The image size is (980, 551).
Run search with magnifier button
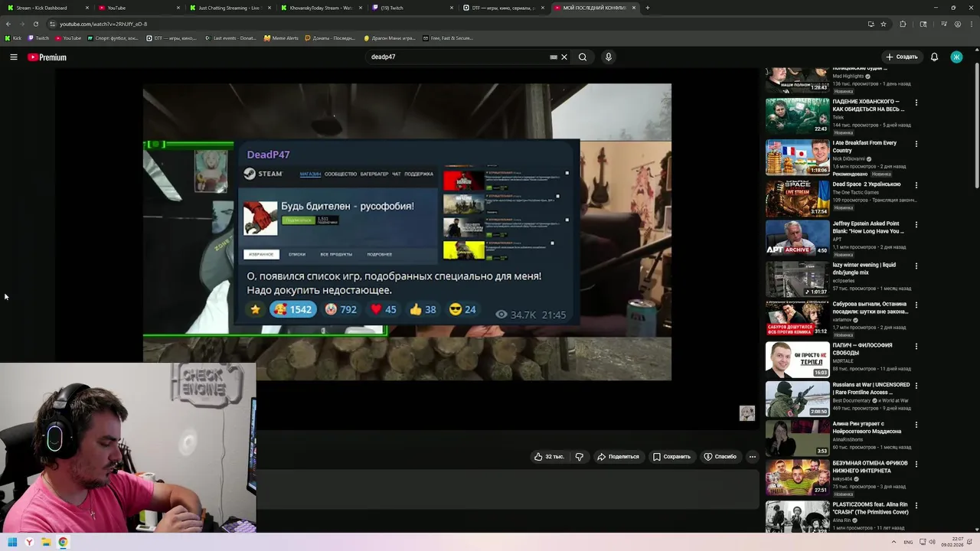click(x=583, y=57)
